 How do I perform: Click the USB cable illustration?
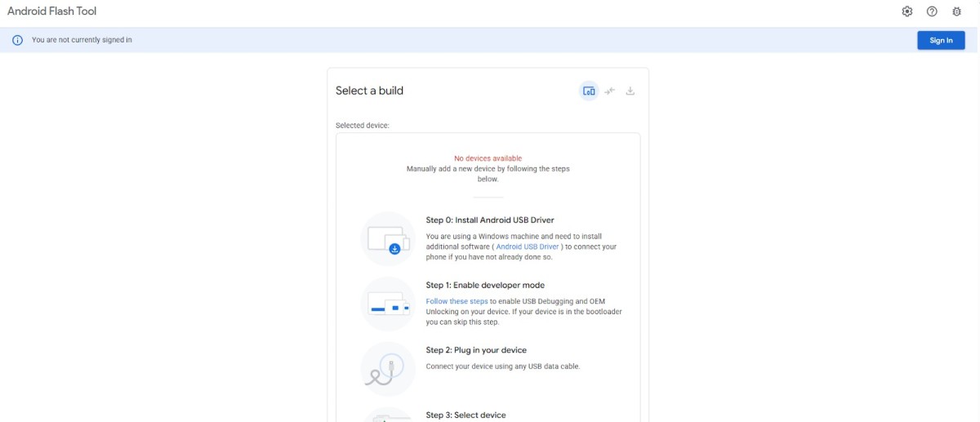point(389,369)
